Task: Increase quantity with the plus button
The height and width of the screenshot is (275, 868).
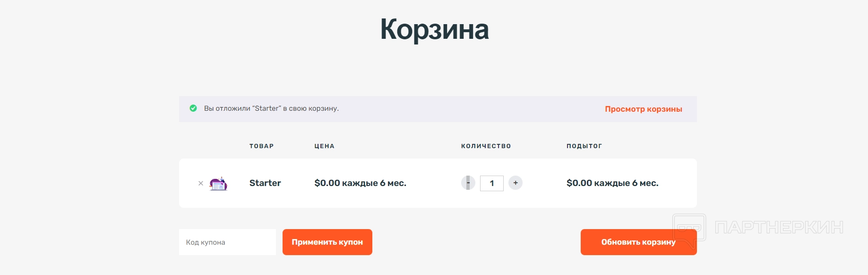Action: point(516,183)
